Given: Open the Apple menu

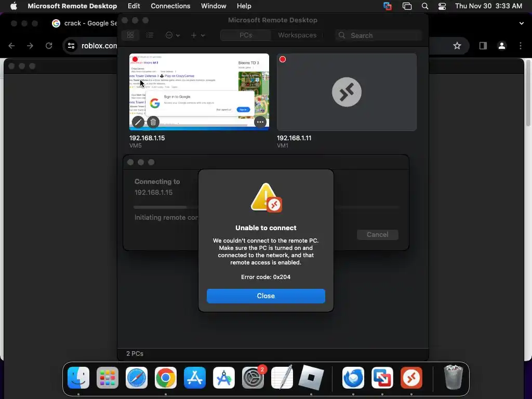Looking at the screenshot, I should pyautogui.click(x=14, y=6).
